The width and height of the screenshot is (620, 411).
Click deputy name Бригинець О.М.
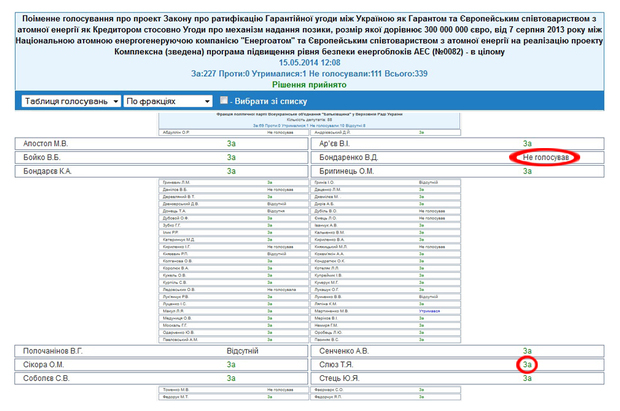[348, 172]
